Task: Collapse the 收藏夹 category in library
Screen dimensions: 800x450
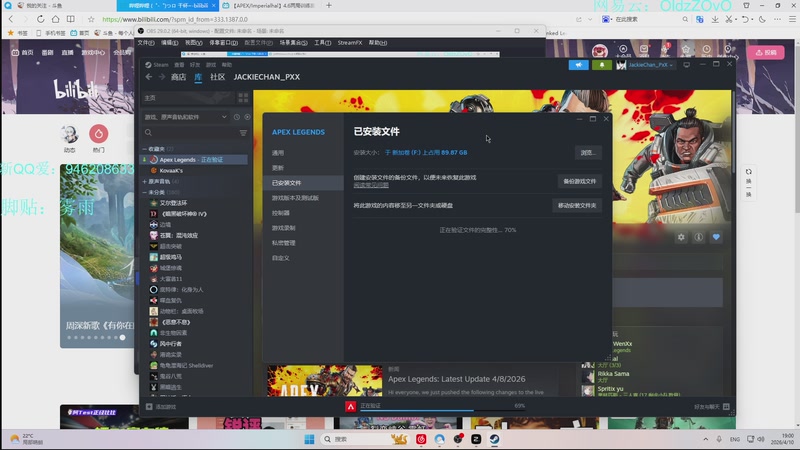Action: click(144, 149)
